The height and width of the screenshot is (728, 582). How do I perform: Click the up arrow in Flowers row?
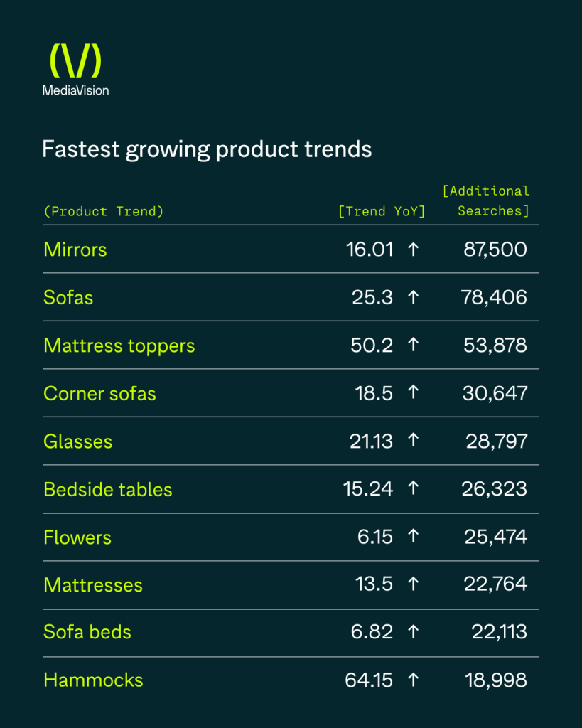(x=413, y=537)
